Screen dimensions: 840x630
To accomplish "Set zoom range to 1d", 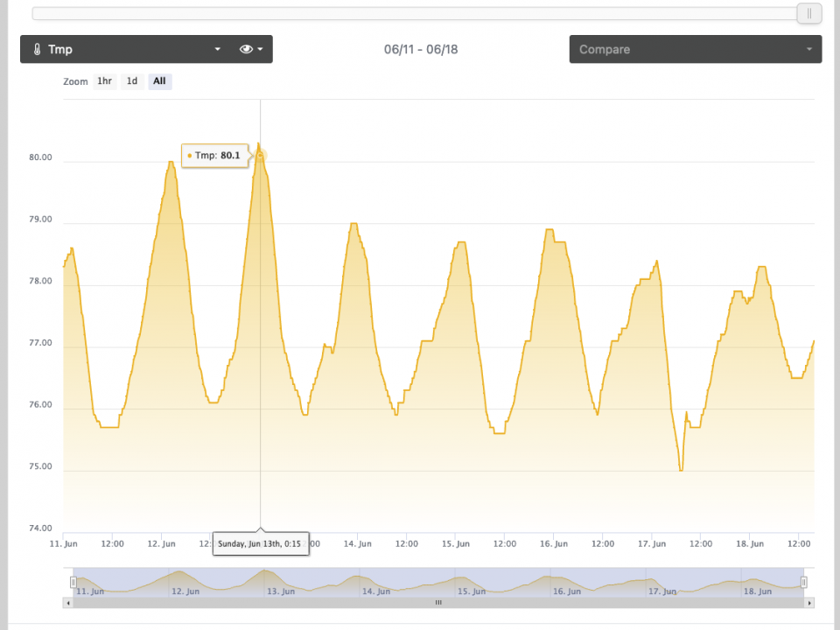I will [x=132, y=81].
